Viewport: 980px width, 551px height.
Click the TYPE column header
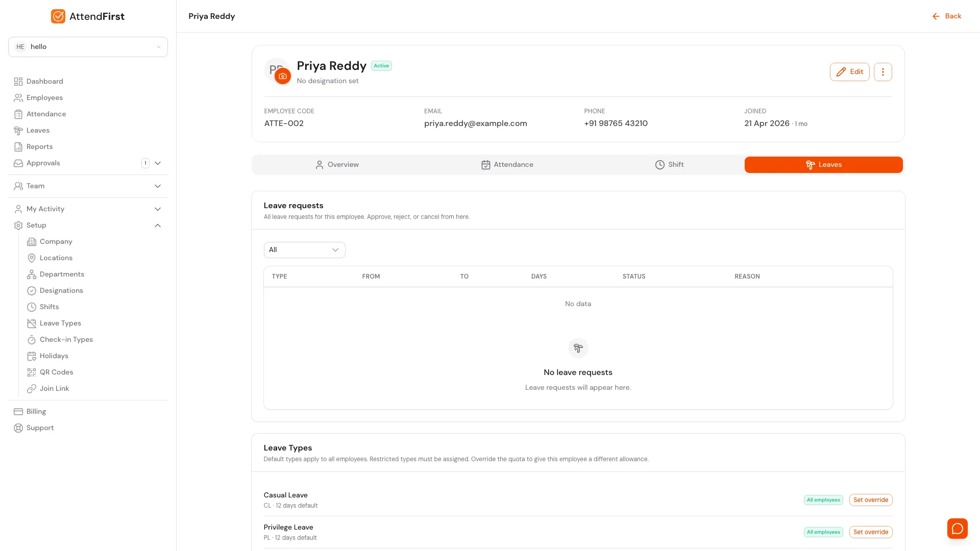tap(279, 277)
